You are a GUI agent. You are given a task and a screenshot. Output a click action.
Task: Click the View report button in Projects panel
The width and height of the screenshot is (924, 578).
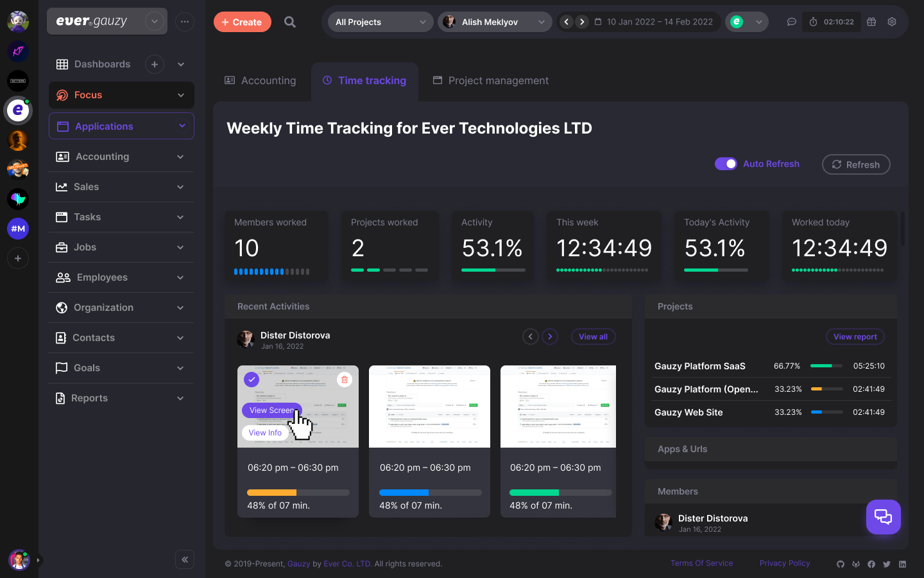(855, 336)
